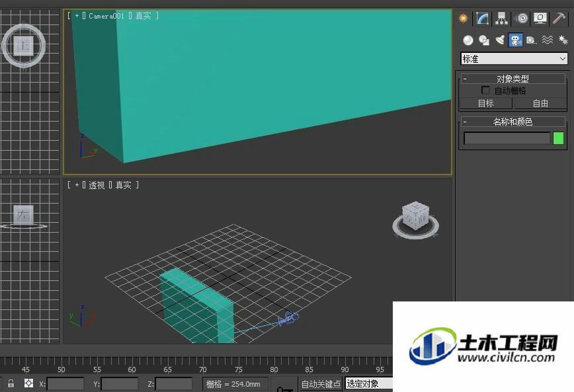
Task: Select the Systems gears icon
Action: (x=563, y=40)
